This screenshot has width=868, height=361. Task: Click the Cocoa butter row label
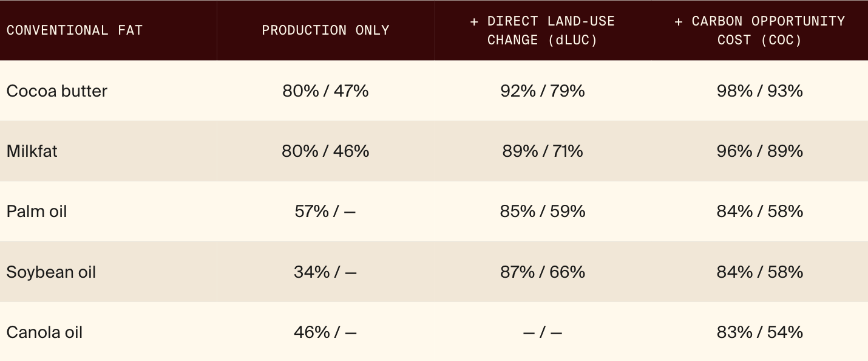[57, 91]
